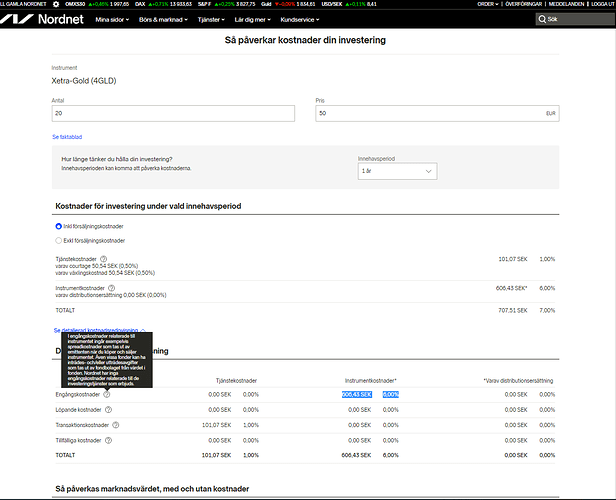Image resolution: width=616 pixels, height=500 pixels.
Task: Click the search magnifier icon
Action: tap(540, 19)
